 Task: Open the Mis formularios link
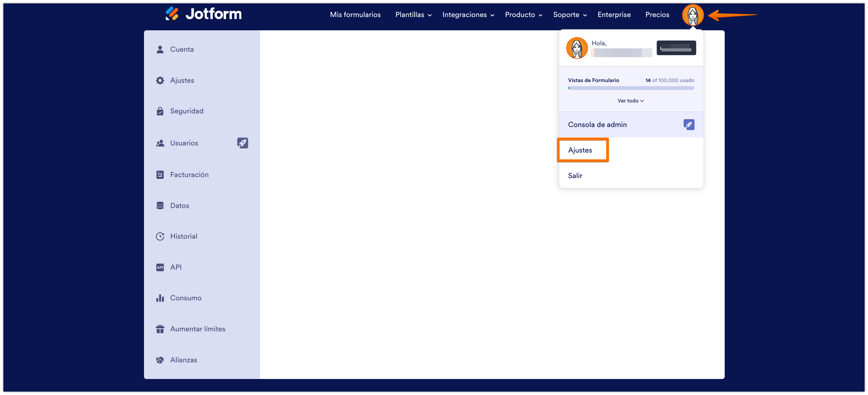[355, 15]
